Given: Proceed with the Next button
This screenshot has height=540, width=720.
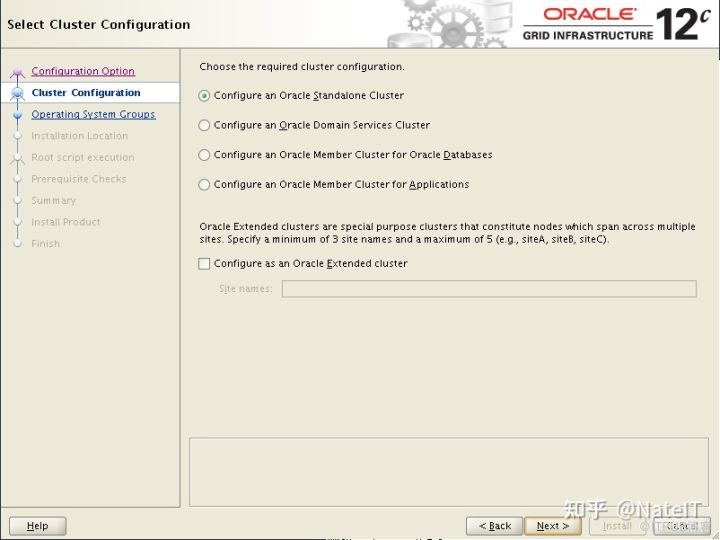Looking at the screenshot, I should [553, 526].
